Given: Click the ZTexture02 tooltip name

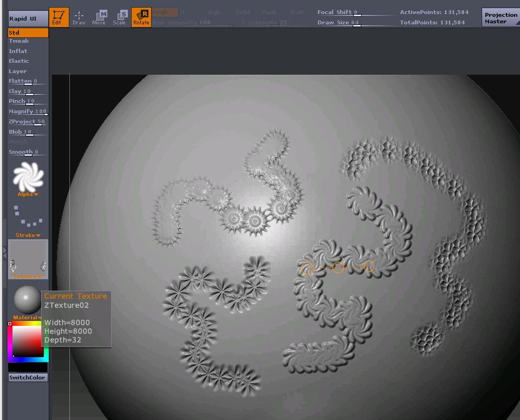Looking at the screenshot, I should point(66,305).
